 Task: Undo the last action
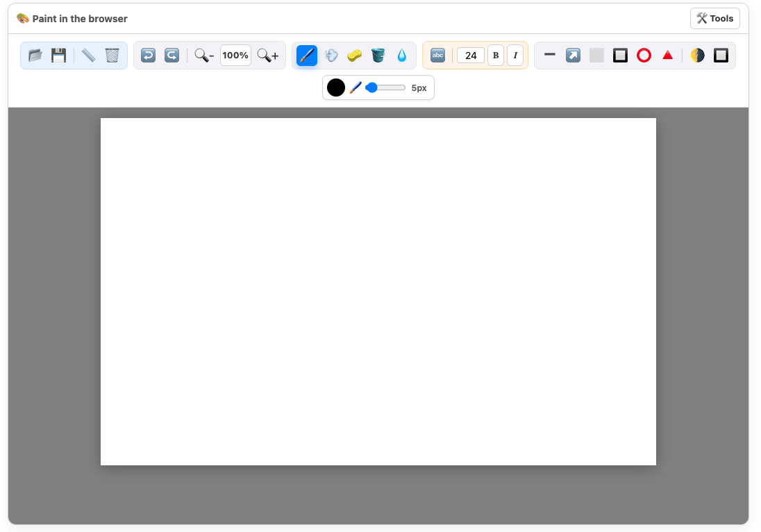[148, 56]
